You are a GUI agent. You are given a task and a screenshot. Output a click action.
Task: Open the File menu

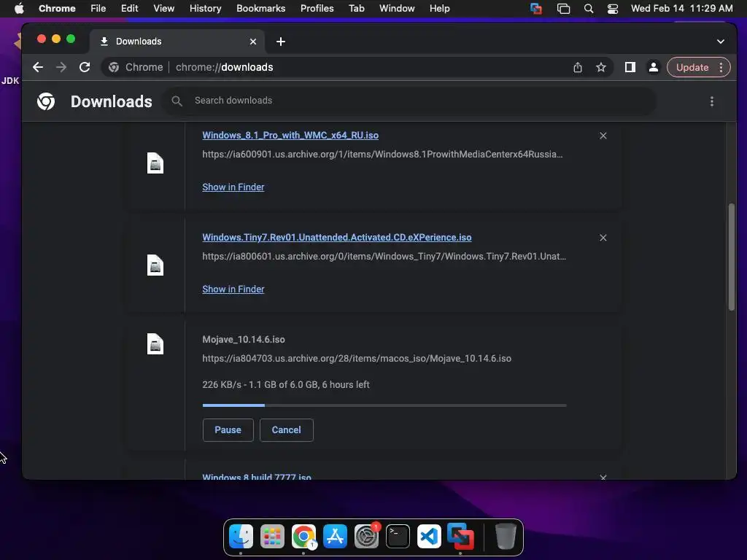click(98, 9)
